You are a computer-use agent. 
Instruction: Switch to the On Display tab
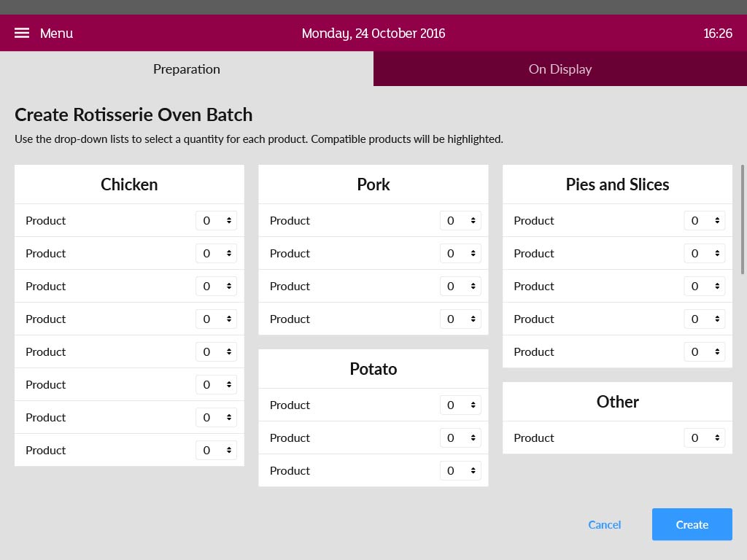point(560,69)
